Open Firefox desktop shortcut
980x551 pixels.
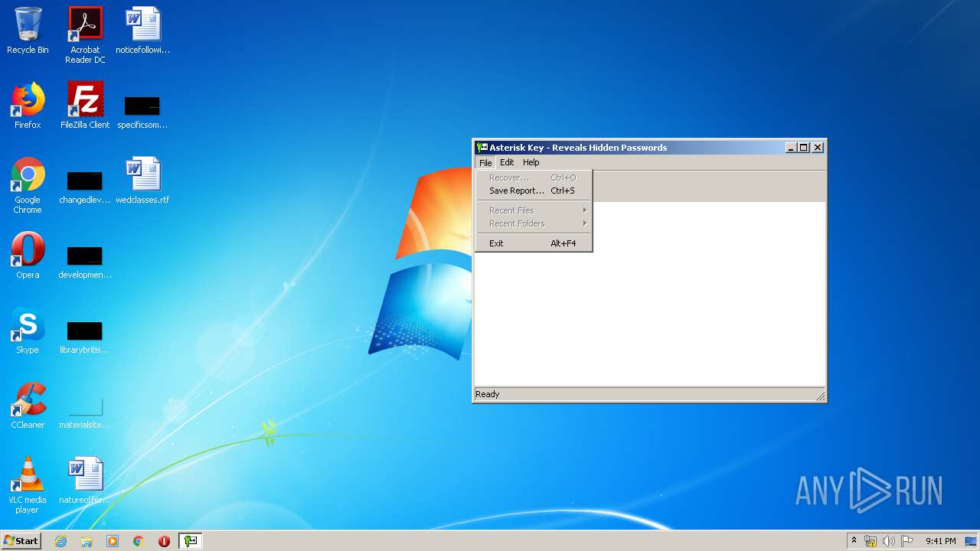(x=28, y=106)
